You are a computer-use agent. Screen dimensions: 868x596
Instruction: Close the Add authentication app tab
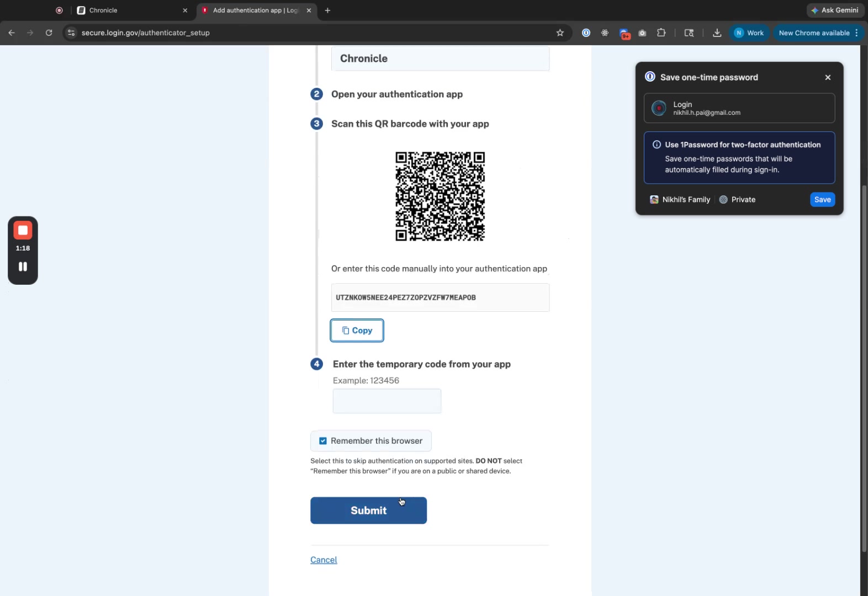click(x=309, y=10)
